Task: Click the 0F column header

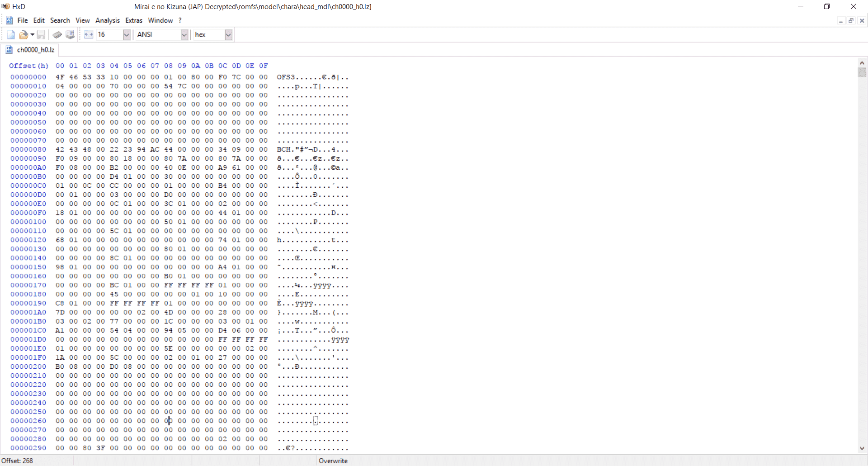Action: coord(264,66)
